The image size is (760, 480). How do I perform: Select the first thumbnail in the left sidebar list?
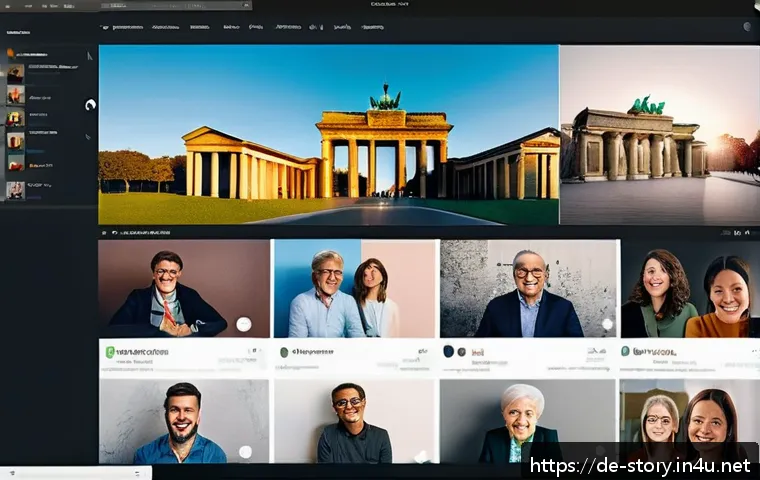click(x=16, y=74)
